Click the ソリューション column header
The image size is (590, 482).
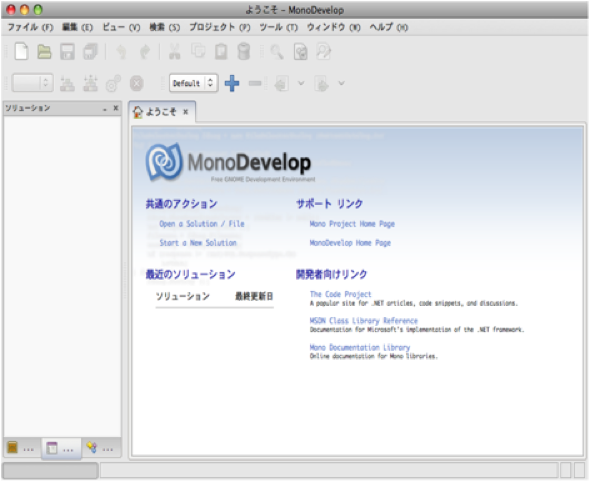tap(182, 296)
